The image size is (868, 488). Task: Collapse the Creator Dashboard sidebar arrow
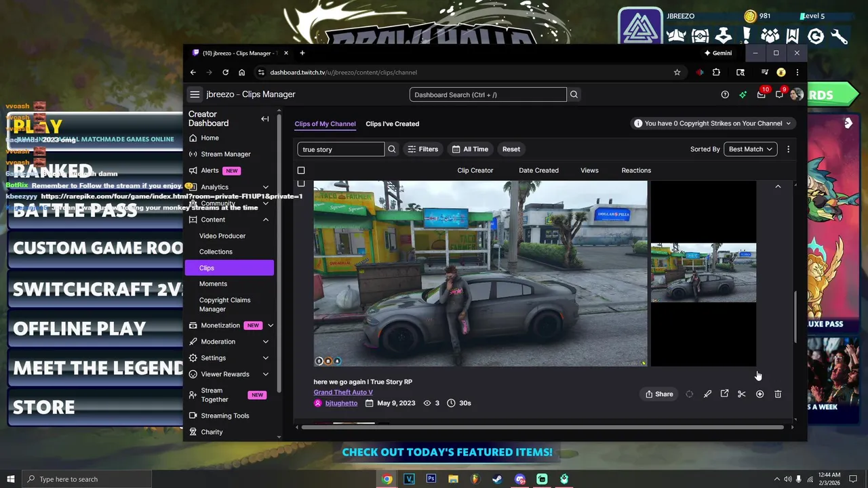(265, 119)
